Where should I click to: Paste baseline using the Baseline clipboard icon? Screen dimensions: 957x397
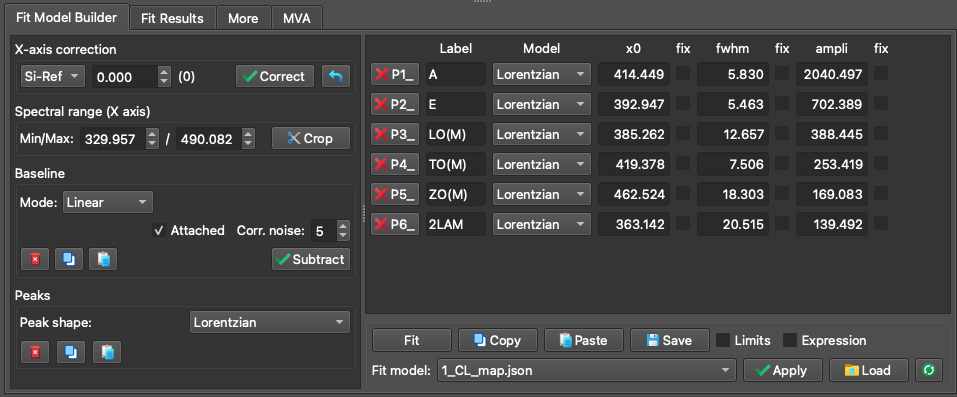[103, 259]
